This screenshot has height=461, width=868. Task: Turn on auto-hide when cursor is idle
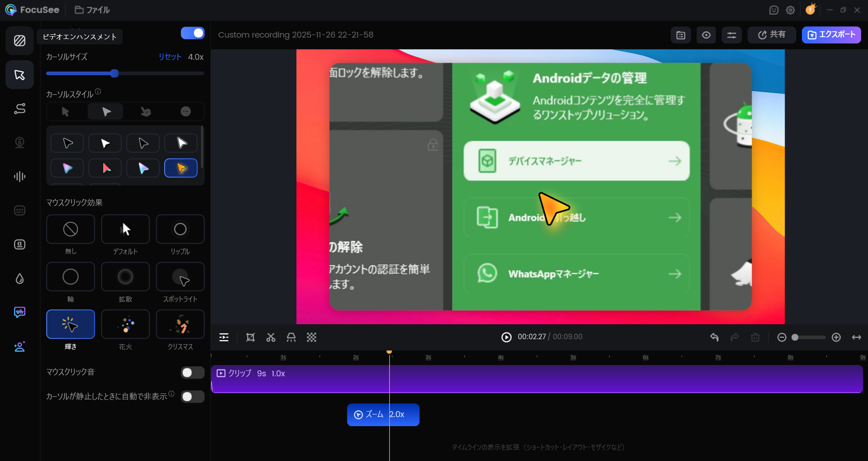(193, 397)
